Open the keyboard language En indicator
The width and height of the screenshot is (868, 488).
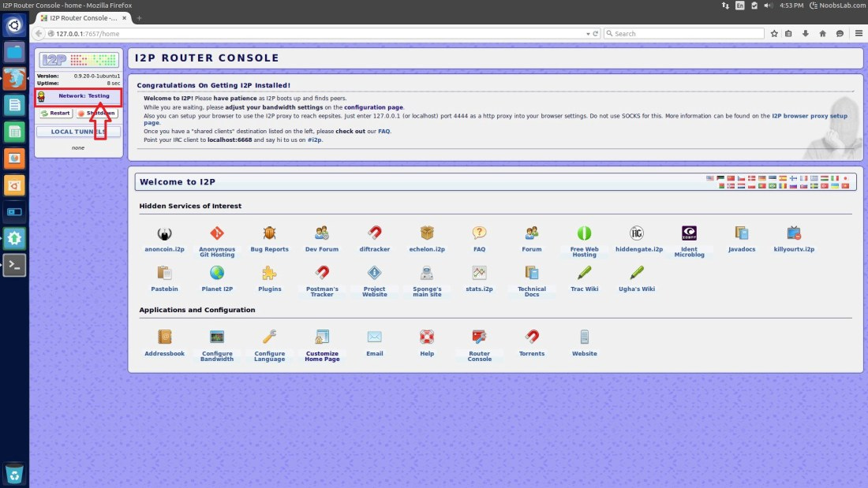click(740, 6)
